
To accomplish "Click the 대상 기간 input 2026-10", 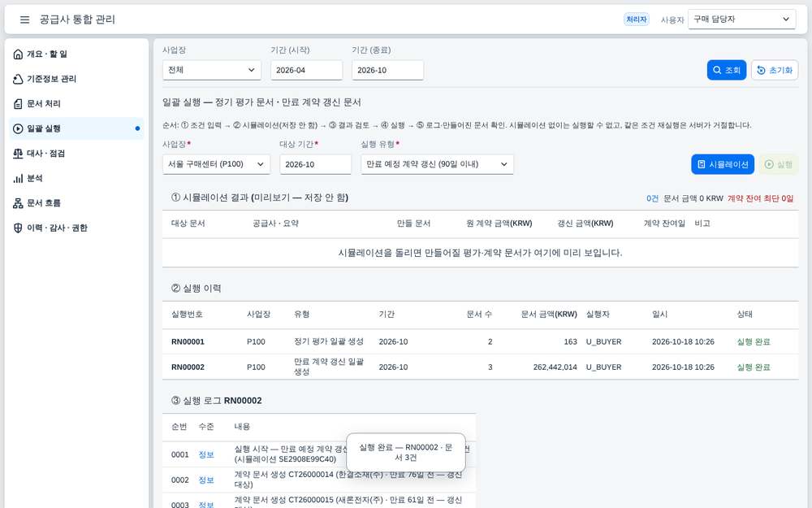I will [x=315, y=164].
